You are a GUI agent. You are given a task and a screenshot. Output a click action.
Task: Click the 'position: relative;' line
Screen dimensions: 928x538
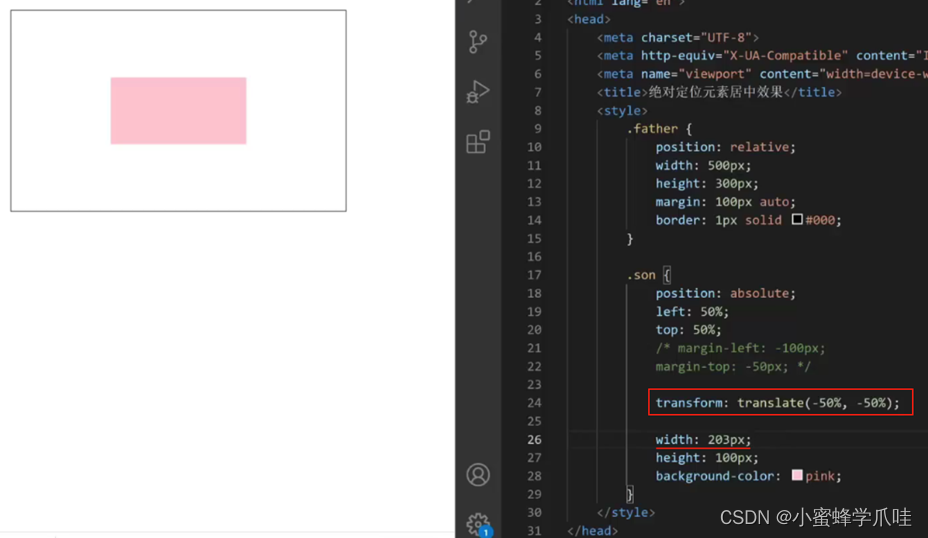click(725, 147)
